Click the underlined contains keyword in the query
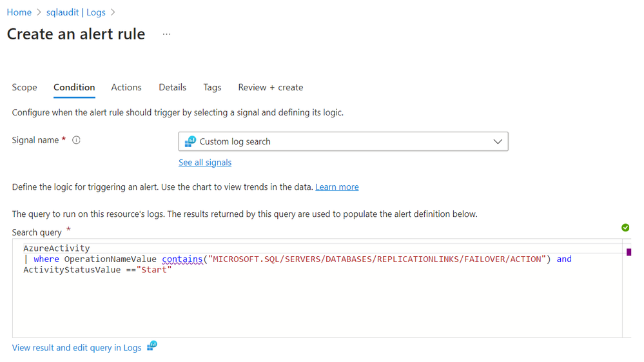Viewport: 644px width, 362px height. pos(182,259)
